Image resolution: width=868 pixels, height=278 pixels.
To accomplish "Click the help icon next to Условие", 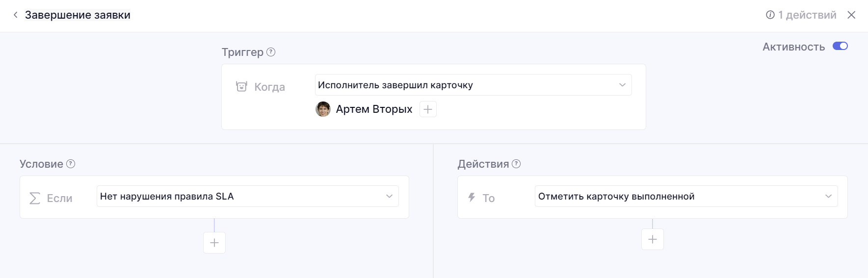I will [x=71, y=164].
